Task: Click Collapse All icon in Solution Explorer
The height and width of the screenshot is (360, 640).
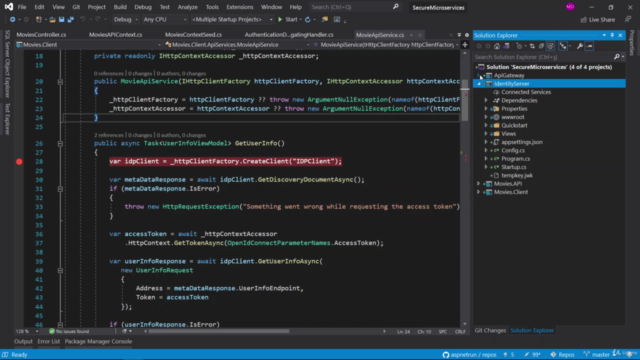Action: tap(541, 46)
